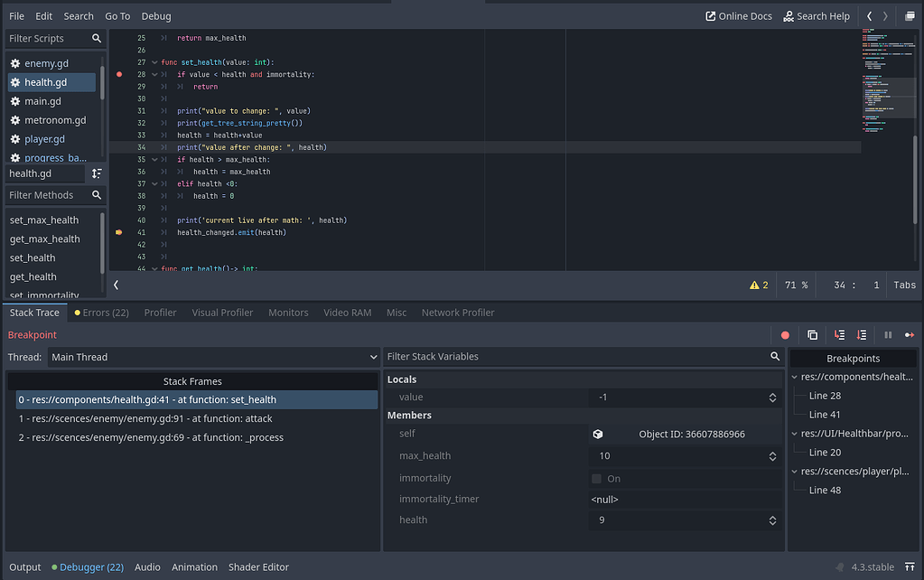This screenshot has width=924, height=580.
Task: Open the Output bottom panel
Action: pos(24,566)
